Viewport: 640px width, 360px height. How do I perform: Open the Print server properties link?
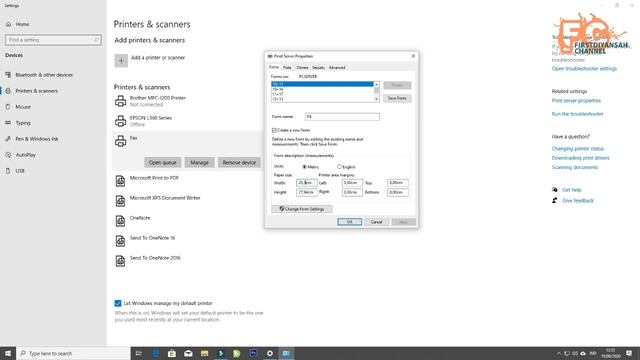click(576, 100)
